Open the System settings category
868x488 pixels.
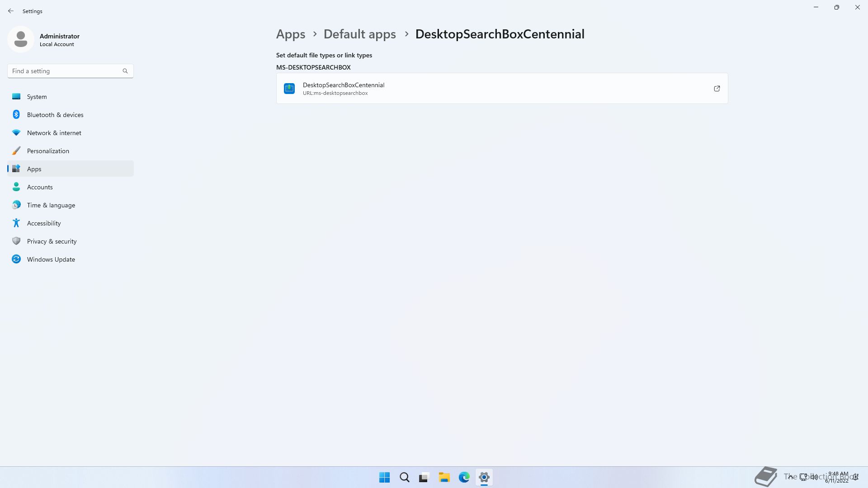37,97
